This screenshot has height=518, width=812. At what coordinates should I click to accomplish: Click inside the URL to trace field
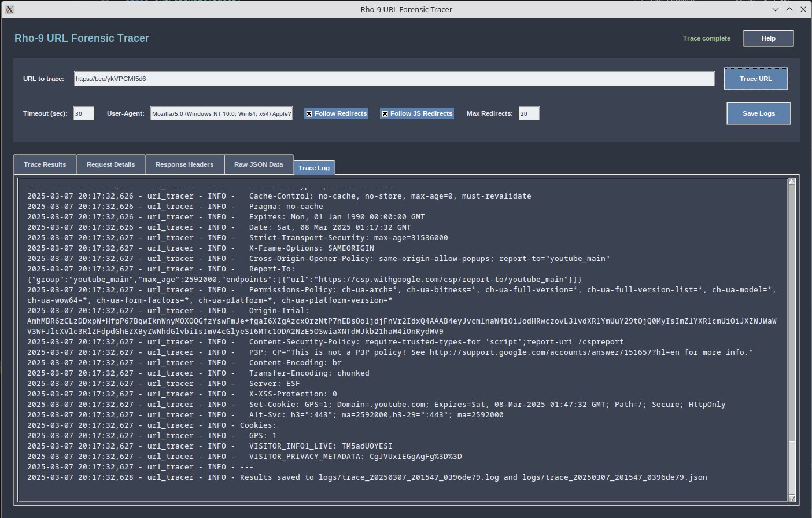394,78
